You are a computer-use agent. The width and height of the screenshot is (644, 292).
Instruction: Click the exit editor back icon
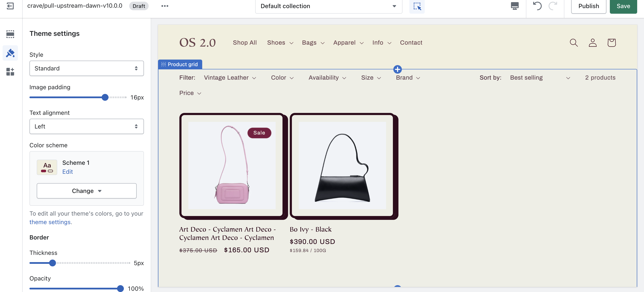tap(10, 6)
